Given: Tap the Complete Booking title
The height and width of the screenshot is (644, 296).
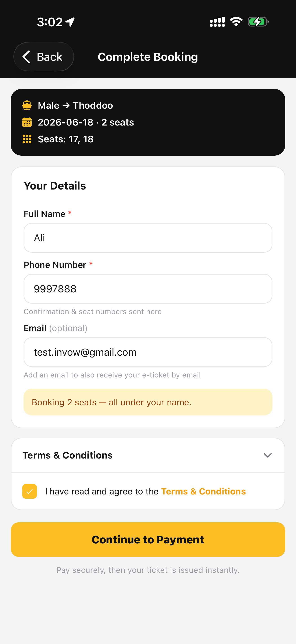Looking at the screenshot, I should point(148,57).
